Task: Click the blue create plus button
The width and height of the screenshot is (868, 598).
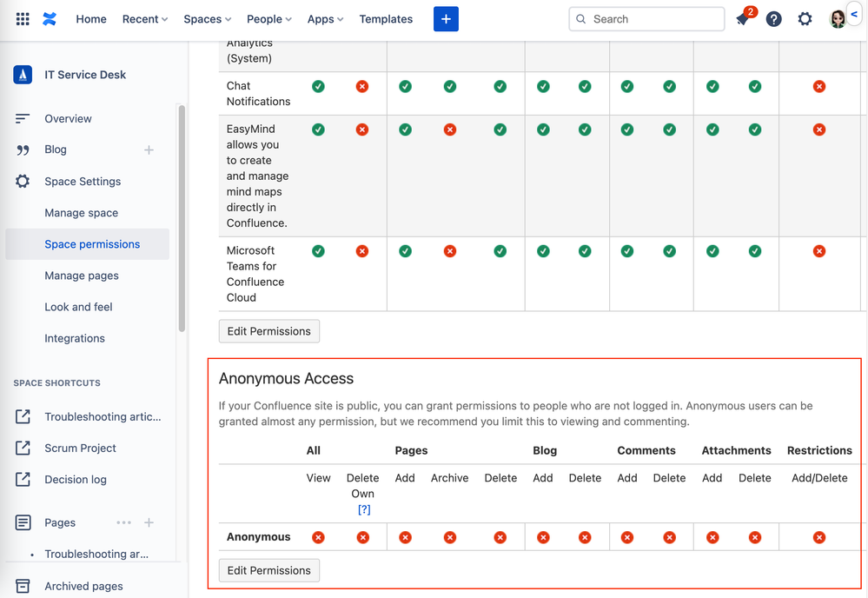Action: coord(446,19)
